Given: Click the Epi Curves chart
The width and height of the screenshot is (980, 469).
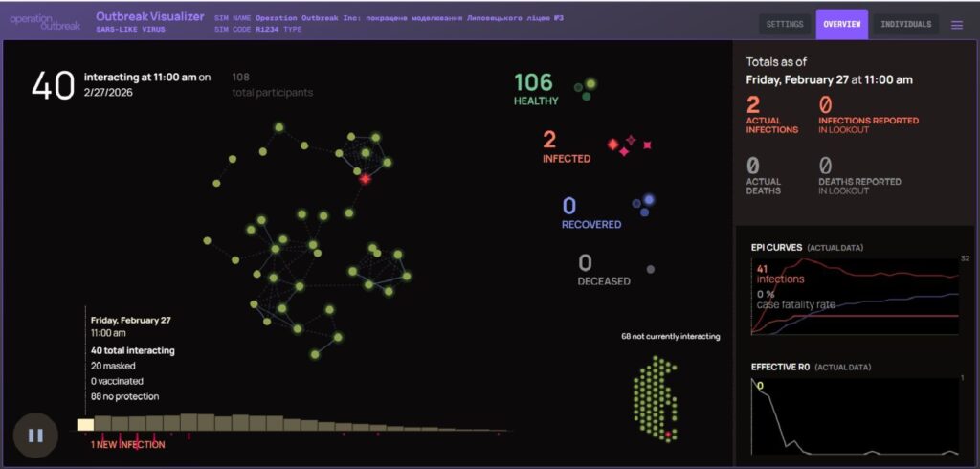Looking at the screenshot, I should pos(855,297).
